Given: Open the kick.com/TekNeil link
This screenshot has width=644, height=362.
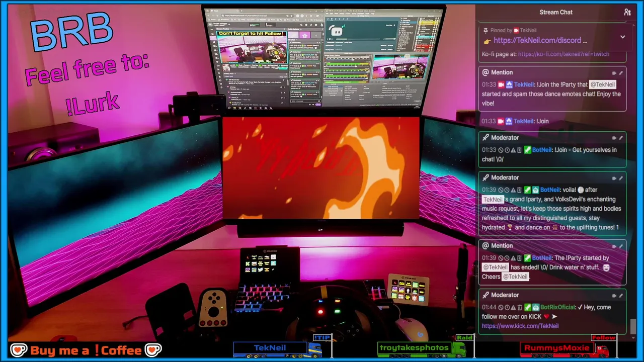Looking at the screenshot, I should (520, 326).
